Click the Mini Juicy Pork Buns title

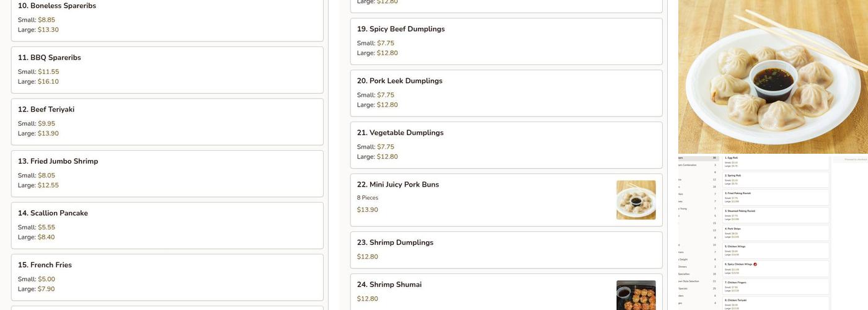[x=397, y=185]
